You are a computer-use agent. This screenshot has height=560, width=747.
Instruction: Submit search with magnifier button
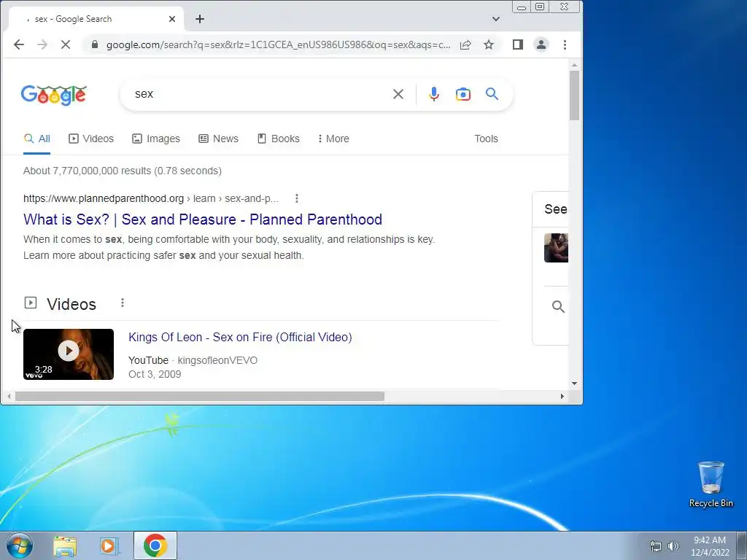[x=492, y=94]
